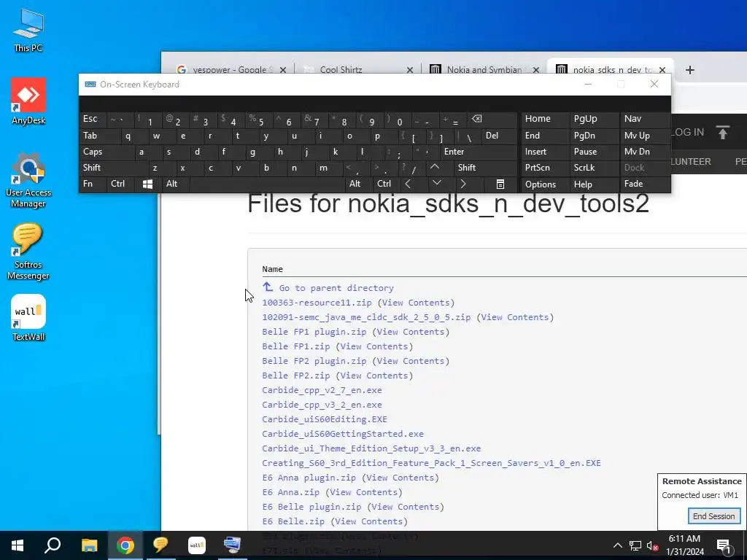The width and height of the screenshot is (747, 560).
Task: Open network status tray icon
Action: coord(635,545)
